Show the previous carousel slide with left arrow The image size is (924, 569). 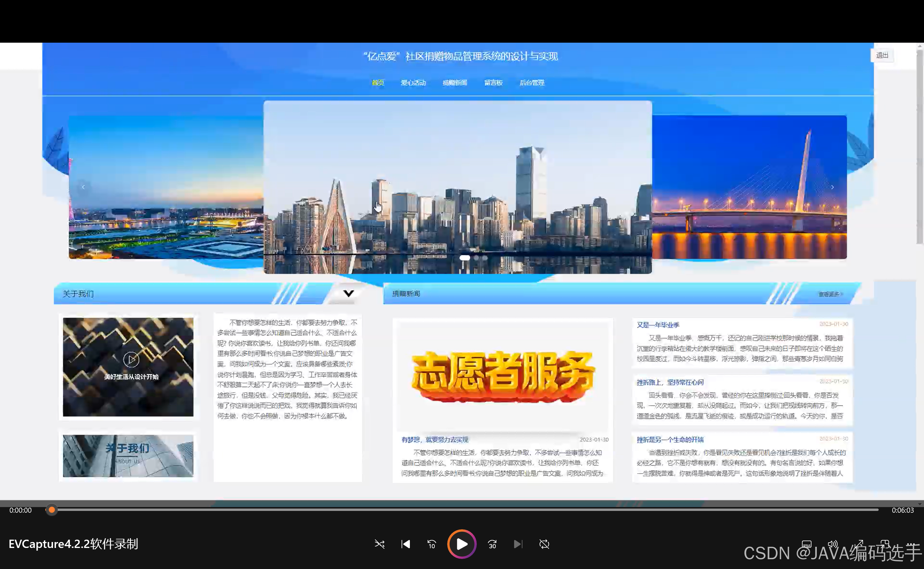(84, 187)
